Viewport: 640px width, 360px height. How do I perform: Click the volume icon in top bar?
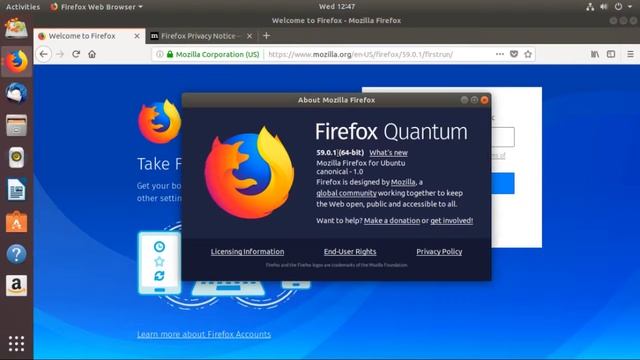coord(604,7)
